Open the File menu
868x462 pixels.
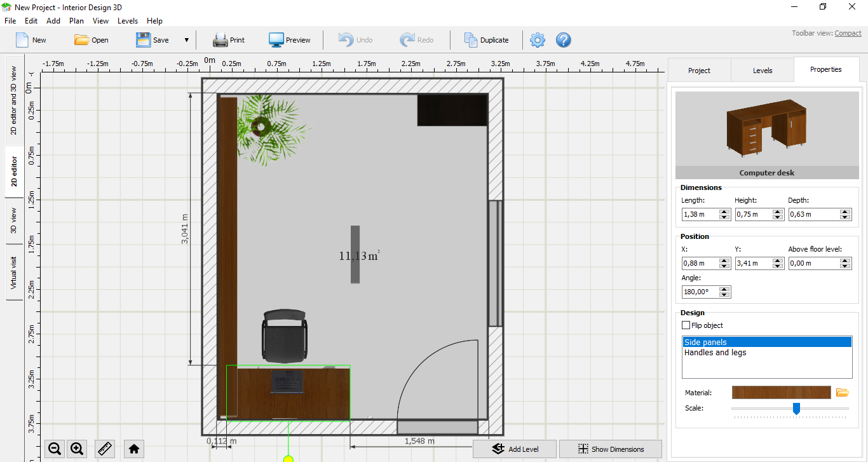(10, 21)
